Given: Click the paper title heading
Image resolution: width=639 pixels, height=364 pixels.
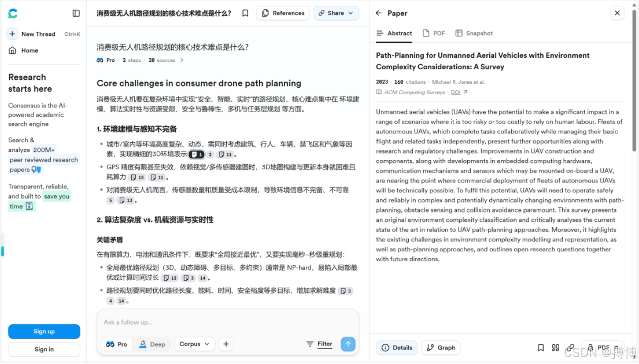Looking at the screenshot, I should pos(482,61).
